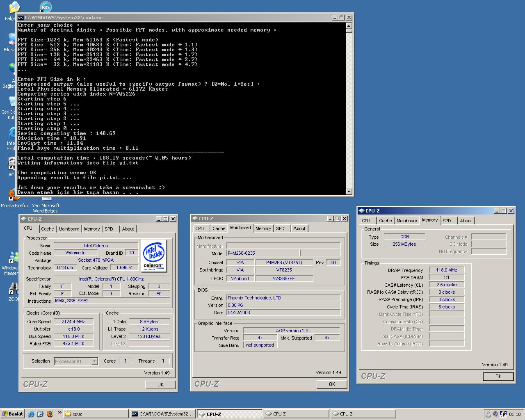
Task: Click the first system tray icon
Action: coord(488,414)
